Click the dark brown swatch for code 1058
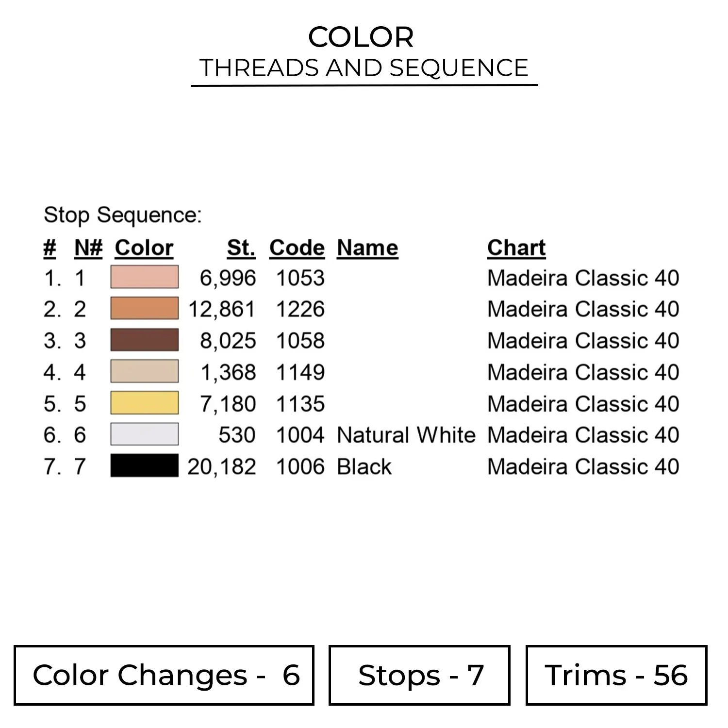 144,340
